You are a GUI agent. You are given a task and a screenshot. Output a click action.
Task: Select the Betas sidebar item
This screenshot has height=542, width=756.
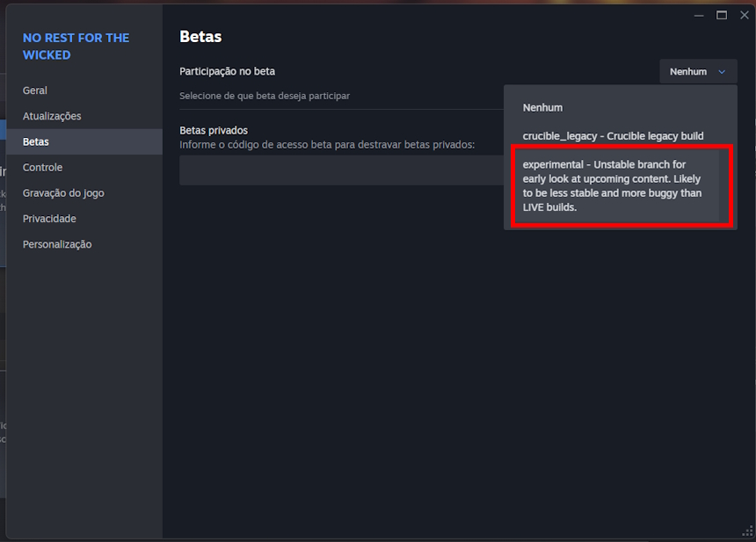pyautogui.click(x=36, y=141)
